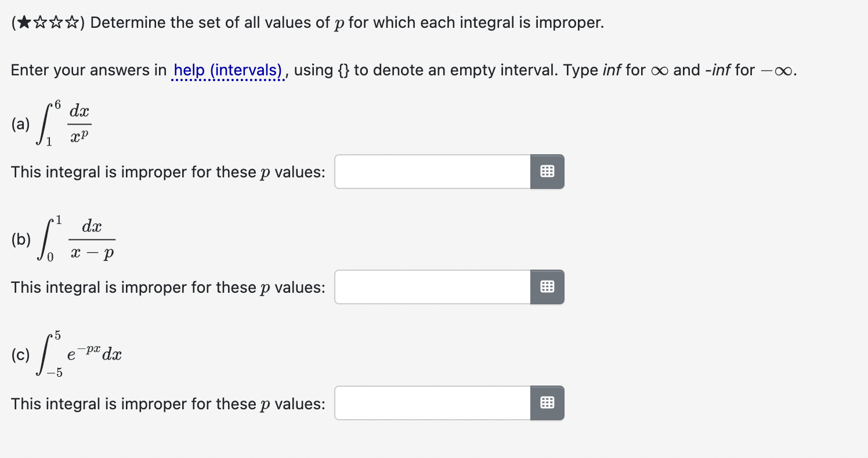Click the dx over x − p integral

pyautogui.click(x=75, y=239)
